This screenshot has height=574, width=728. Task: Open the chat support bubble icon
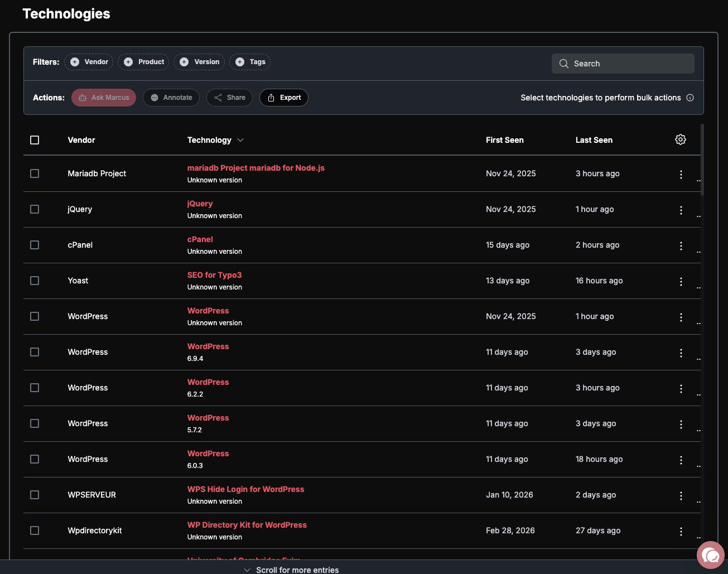point(711,556)
